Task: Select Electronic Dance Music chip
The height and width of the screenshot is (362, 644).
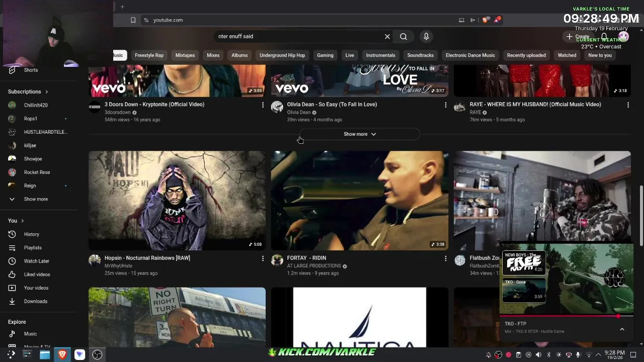Action: pyautogui.click(x=470, y=55)
